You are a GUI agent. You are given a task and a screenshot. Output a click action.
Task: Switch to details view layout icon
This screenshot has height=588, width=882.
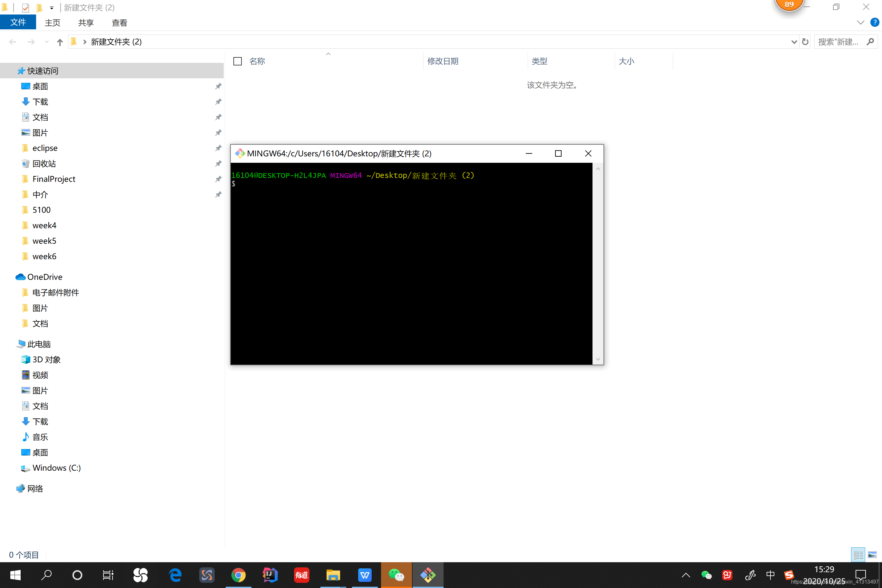858,554
